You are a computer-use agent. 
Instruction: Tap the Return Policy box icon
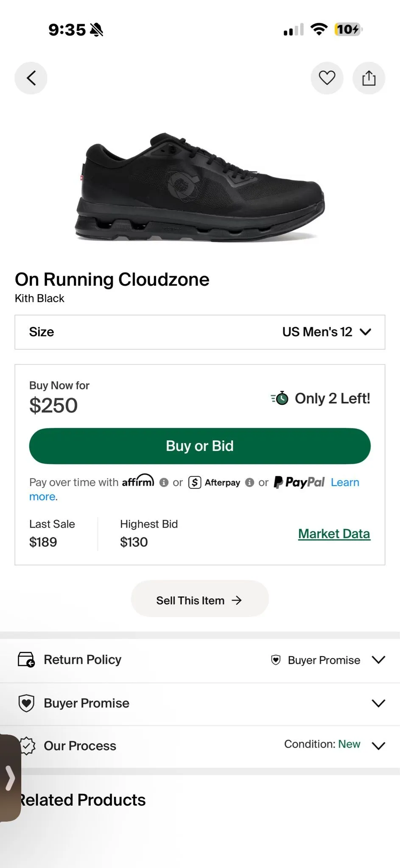[x=26, y=659]
